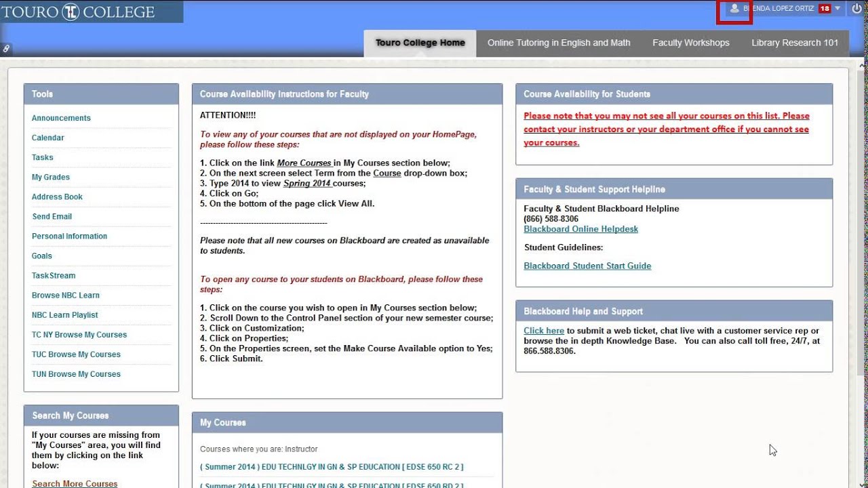868x488 pixels.
Task: Click the Blackboard Help and Support header
Action: click(674, 311)
